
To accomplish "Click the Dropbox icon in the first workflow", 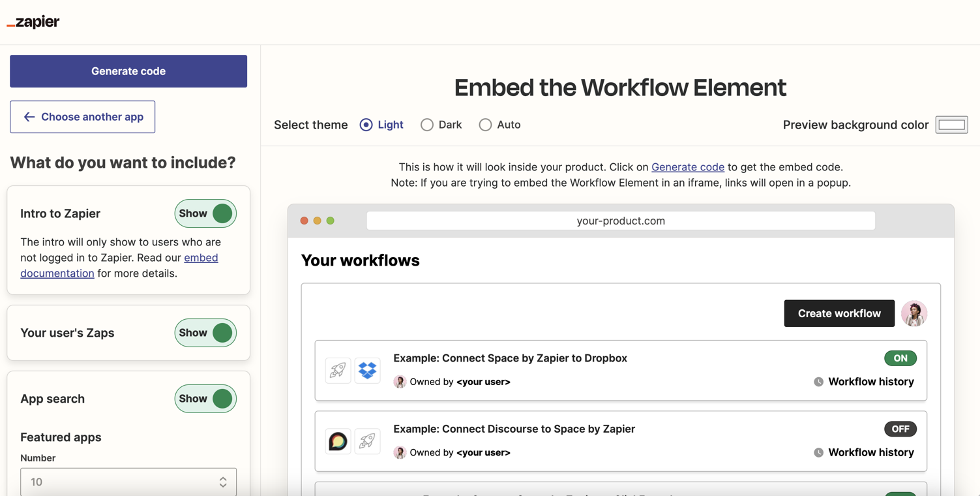I will click(368, 370).
